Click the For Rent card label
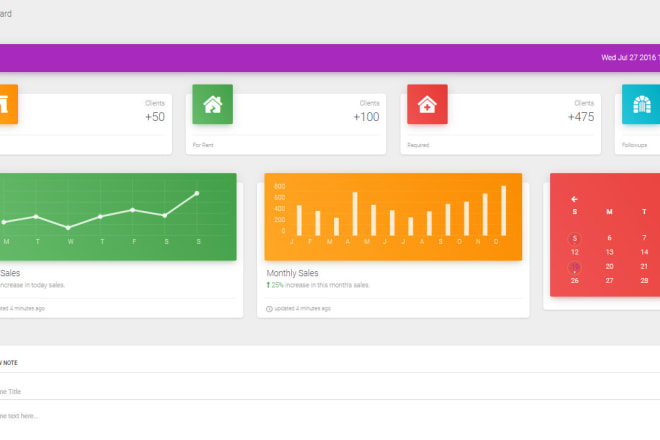 point(203,145)
